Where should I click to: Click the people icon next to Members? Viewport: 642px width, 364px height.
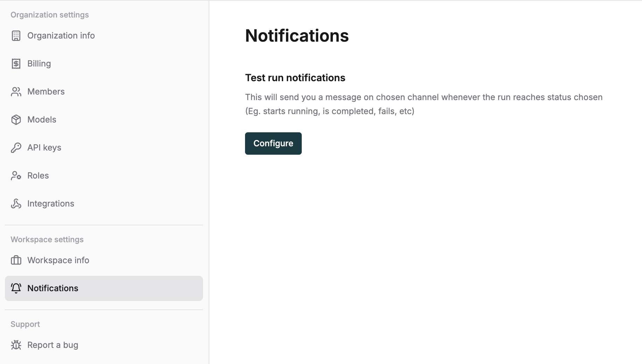pos(16,91)
